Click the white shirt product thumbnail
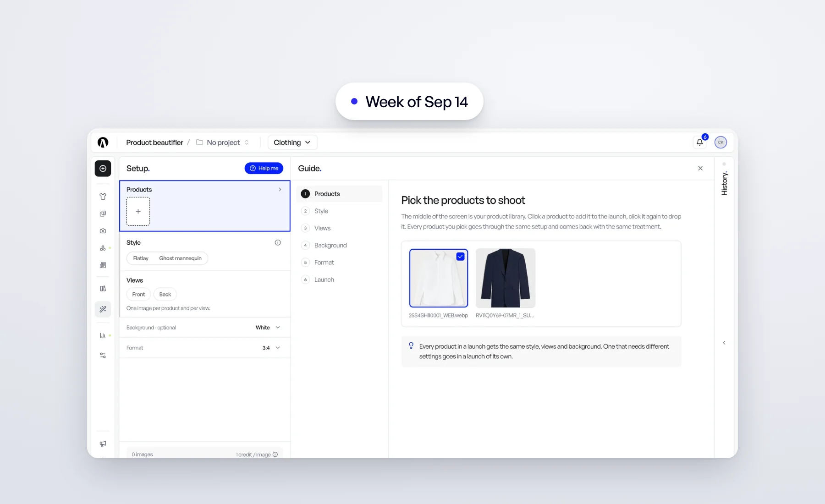 pos(439,278)
